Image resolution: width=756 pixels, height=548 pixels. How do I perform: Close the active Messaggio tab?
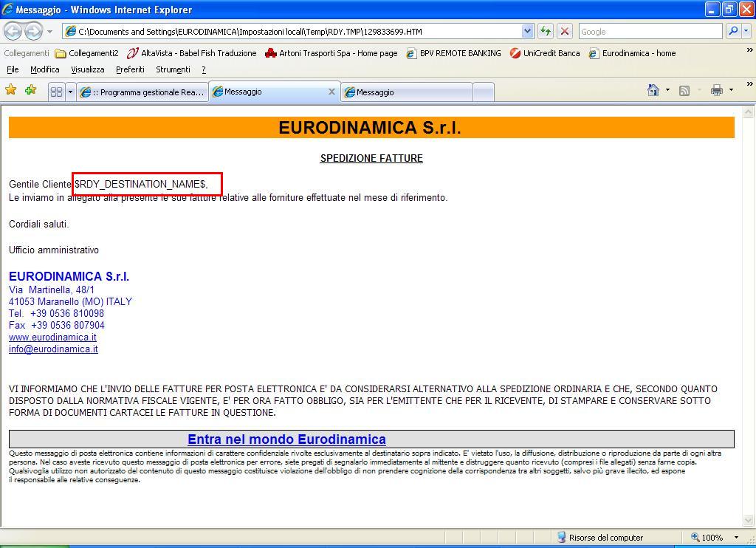[x=331, y=92]
